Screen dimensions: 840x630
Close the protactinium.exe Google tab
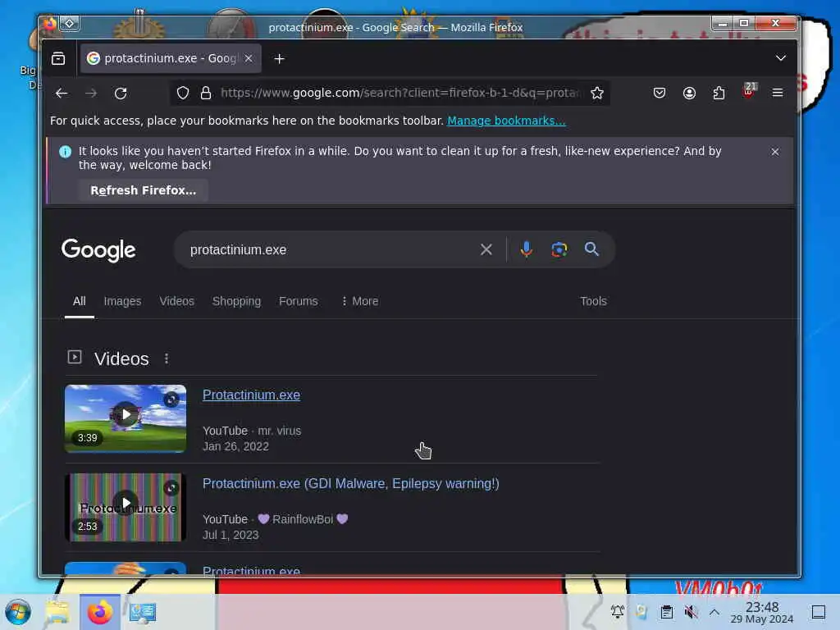point(249,58)
